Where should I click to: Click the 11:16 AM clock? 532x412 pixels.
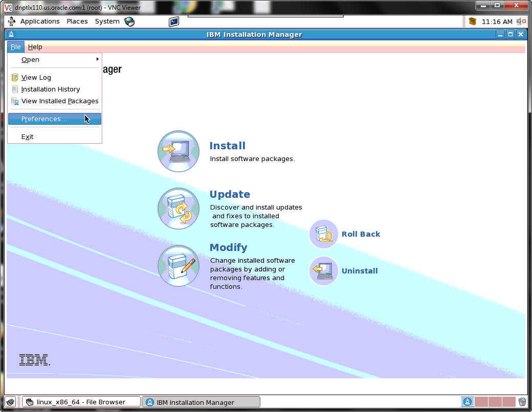[x=497, y=21]
